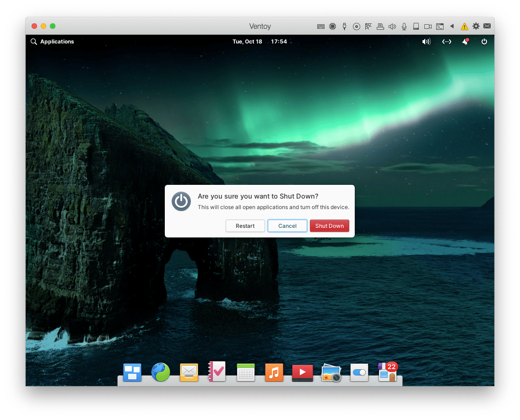
Task: Open the sound volume indicator in panel
Action: click(x=426, y=42)
